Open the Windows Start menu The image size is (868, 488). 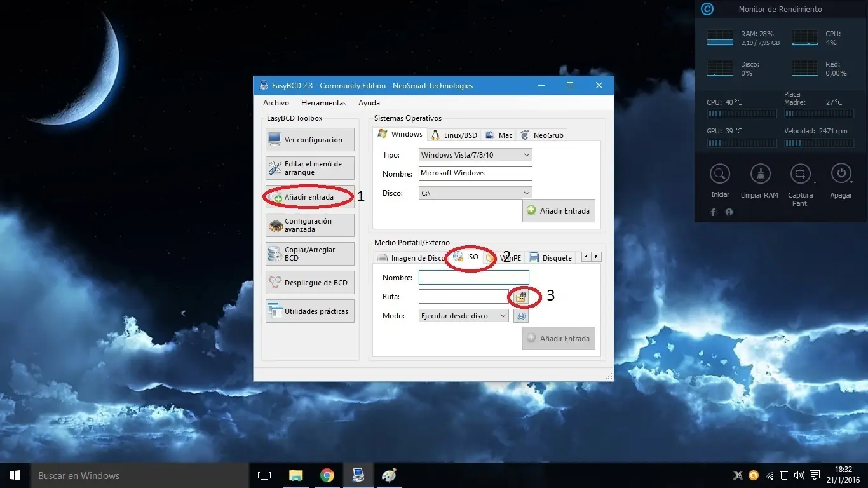click(15, 475)
